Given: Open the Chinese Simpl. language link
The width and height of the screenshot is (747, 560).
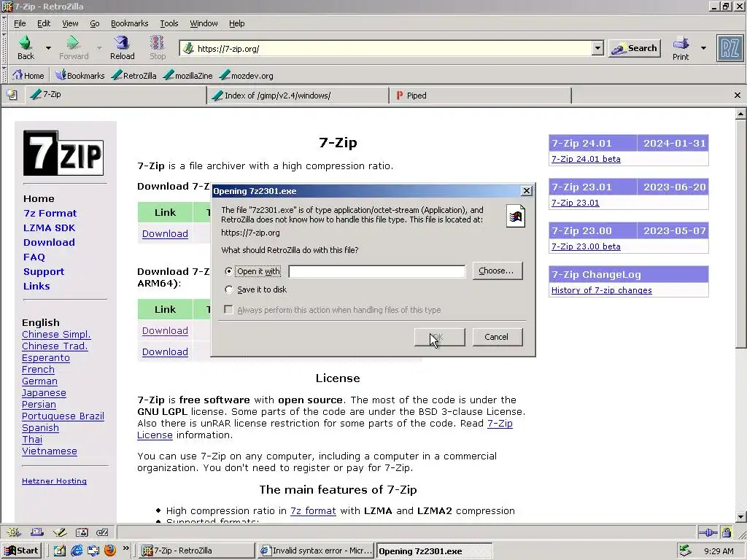Looking at the screenshot, I should click(x=56, y=334).
